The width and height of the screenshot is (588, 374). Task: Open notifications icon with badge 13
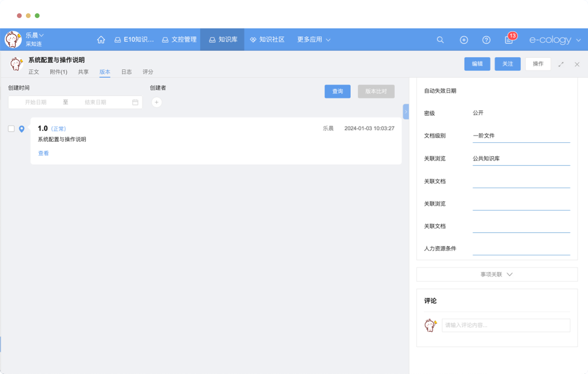[509, 40]
